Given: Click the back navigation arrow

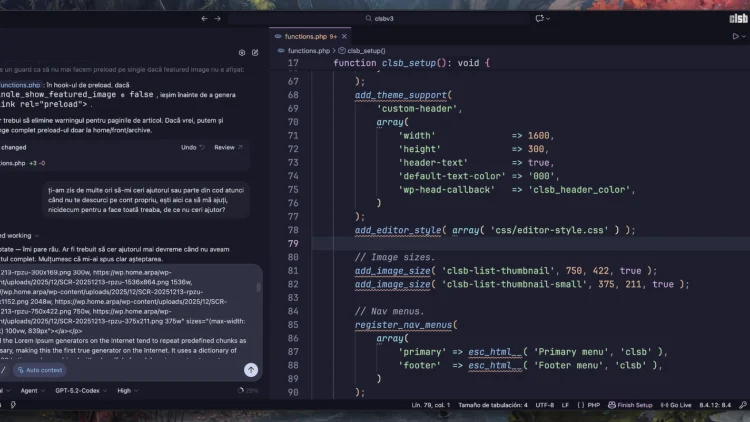Looking at the screenshot, I should pos(205,18).
